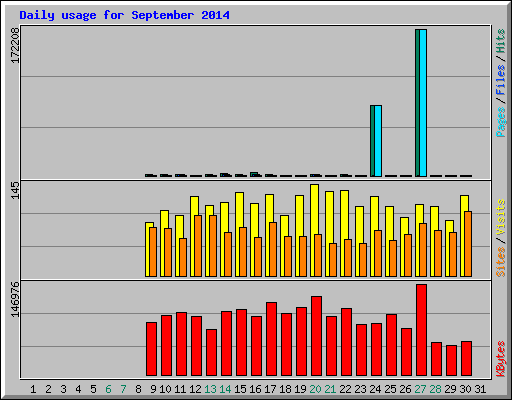The height and width of the screenshot is (400, 512).
Task: Click the green weekend day label "13"
Action: (x=210, y=389)
